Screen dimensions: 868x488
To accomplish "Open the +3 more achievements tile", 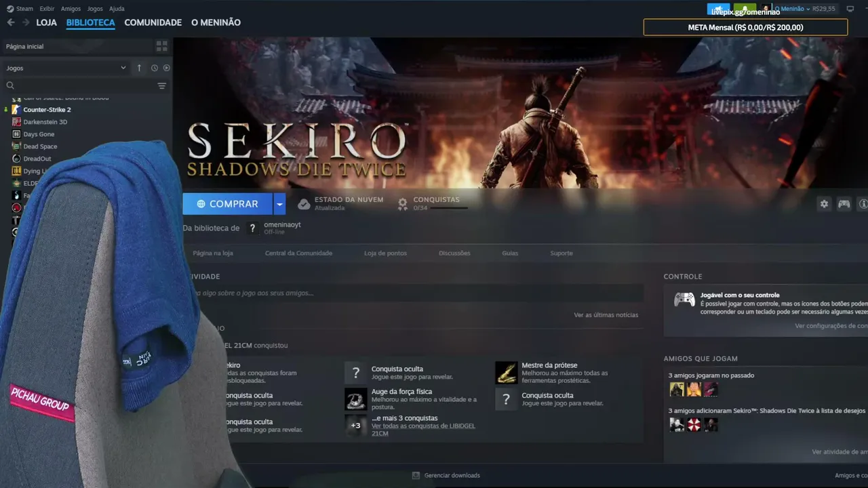I will (x=355, y=426).
